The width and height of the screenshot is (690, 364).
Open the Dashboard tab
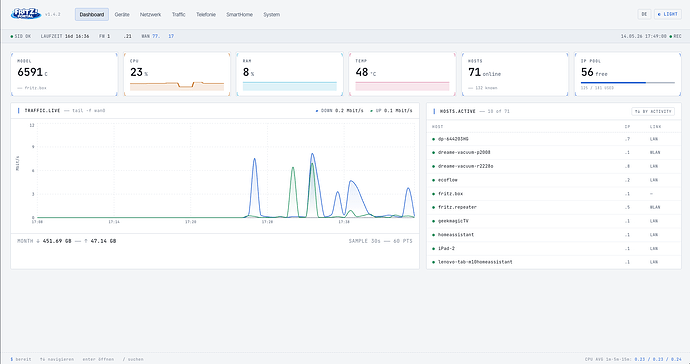tap(92, 15)
